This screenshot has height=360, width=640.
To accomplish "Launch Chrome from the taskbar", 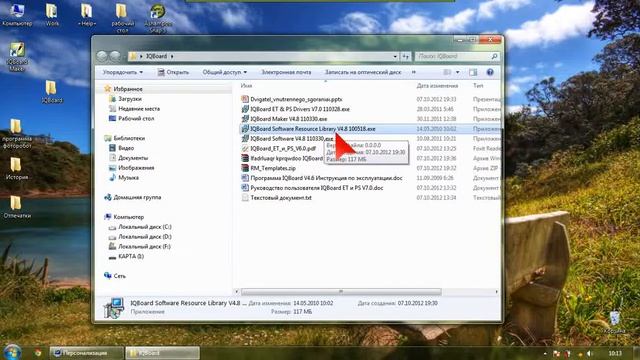I will coord(38,353).
